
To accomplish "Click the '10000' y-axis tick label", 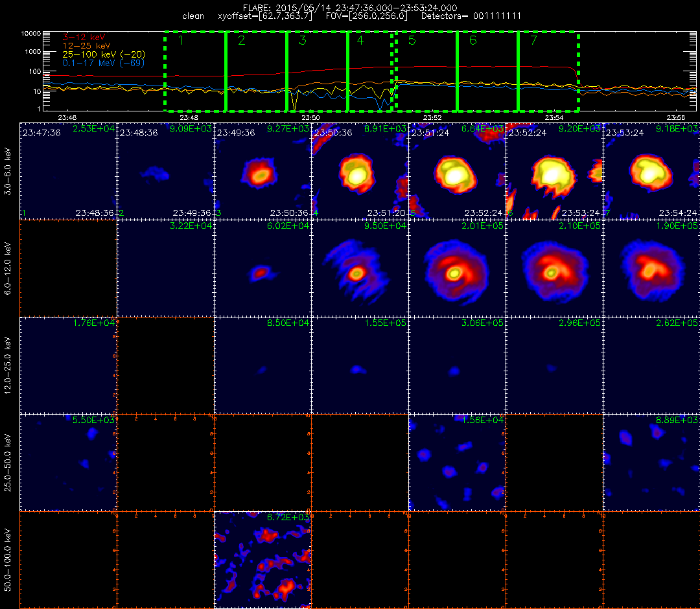I will (31, 34).
